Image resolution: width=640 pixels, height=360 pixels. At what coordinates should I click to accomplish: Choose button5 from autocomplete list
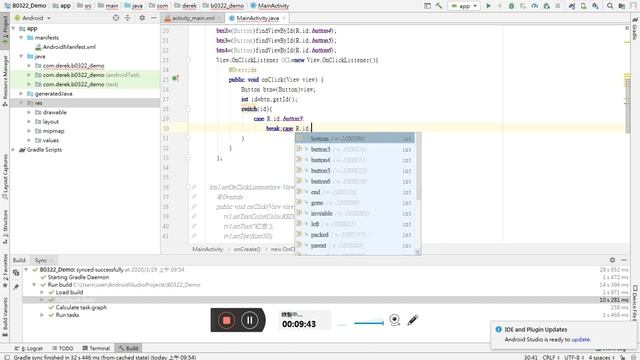pyautogui.click(x=354, y=171)
